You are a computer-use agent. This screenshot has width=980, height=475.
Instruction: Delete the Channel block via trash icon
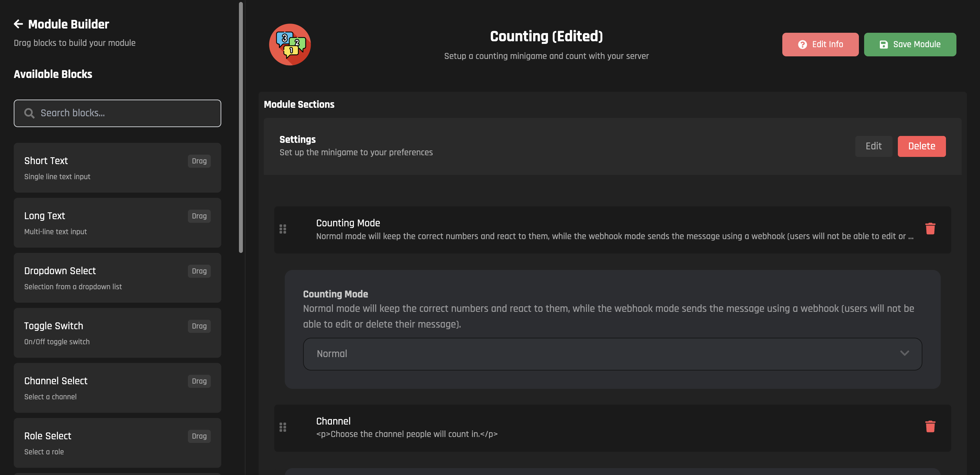click(x=930, y=427)
